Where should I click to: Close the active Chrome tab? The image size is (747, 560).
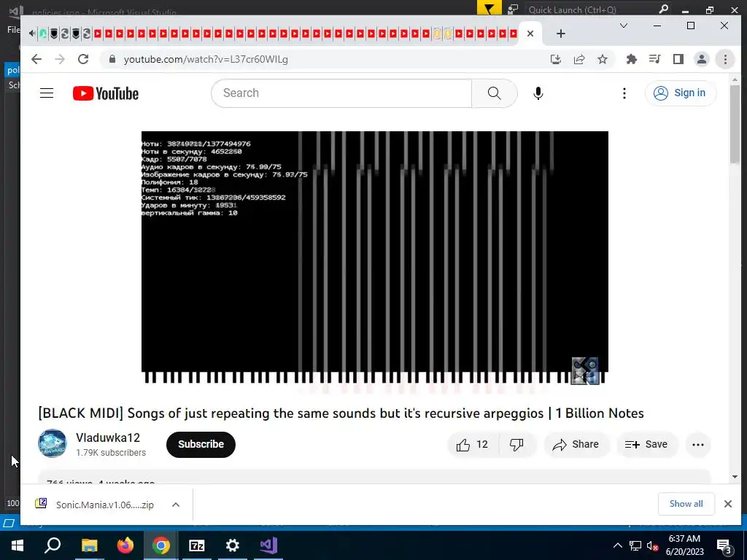(x=530, y=34)
